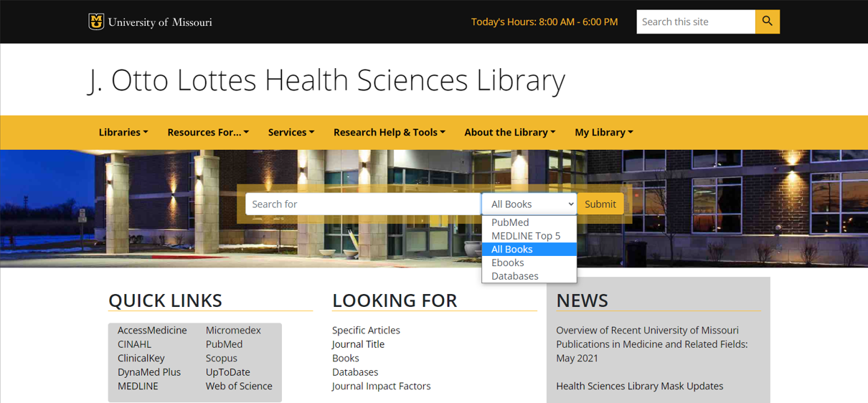Open the About the Library menu
This screenshot has width=868, height=403.
click(509, 132)
